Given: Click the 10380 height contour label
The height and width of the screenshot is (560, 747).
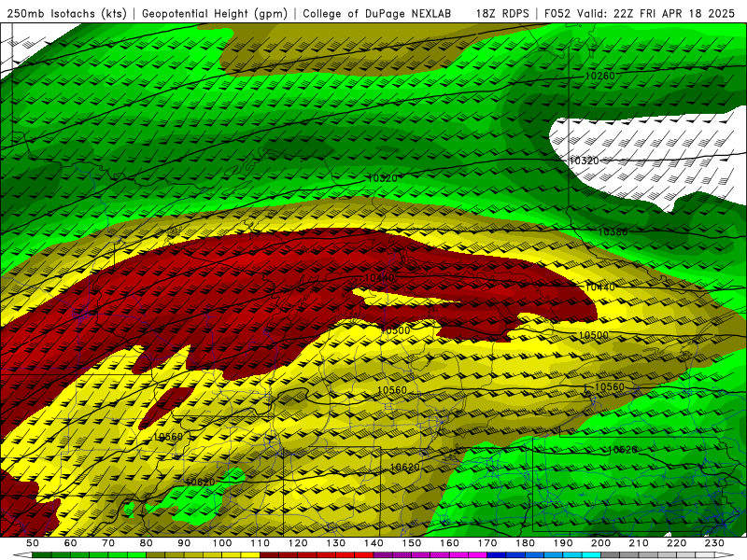Looking at the screenshot, I should click(x=613, y=231).
